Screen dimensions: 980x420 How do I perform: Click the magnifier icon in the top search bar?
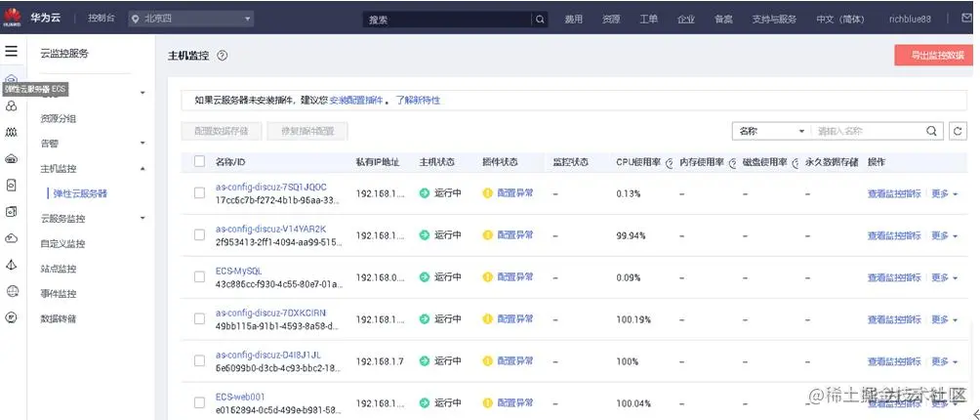point(540,20)
